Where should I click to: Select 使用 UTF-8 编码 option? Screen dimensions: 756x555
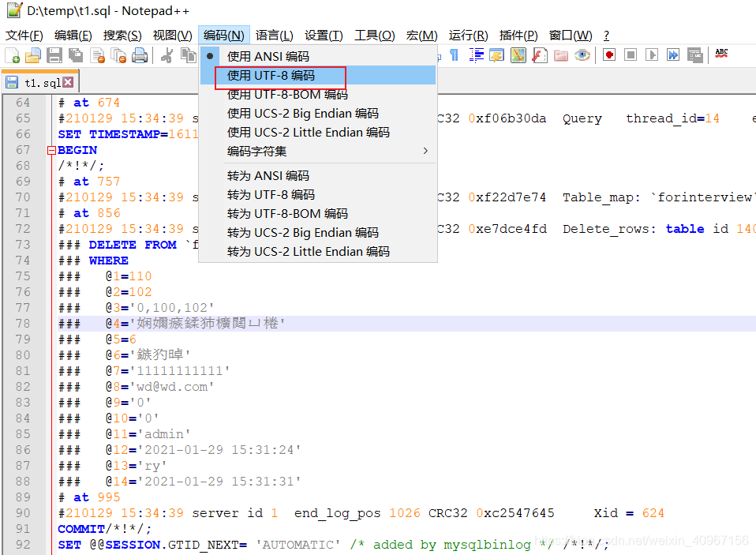pyautogui.click(x=318, y=75)
